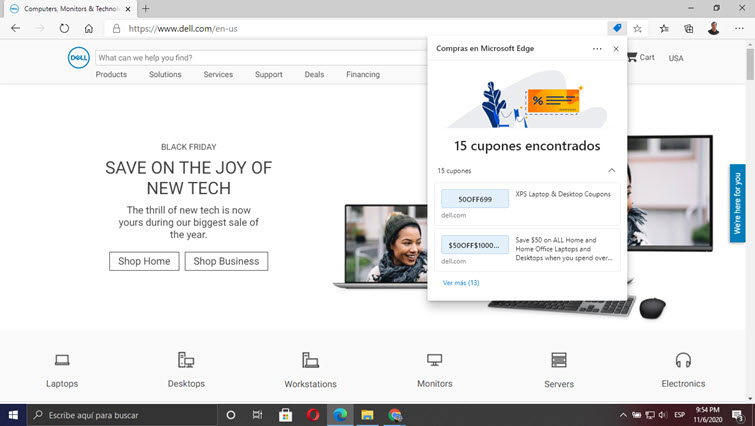The height and width of the screenshot is (426, 755).
Task: Click the browser refresh button
Action: [x=64, y=29]
